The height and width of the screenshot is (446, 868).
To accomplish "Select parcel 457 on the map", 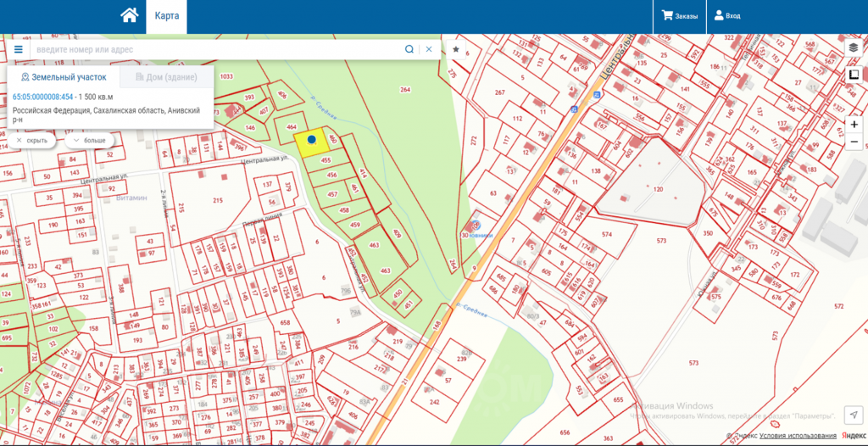I will 332,194.
